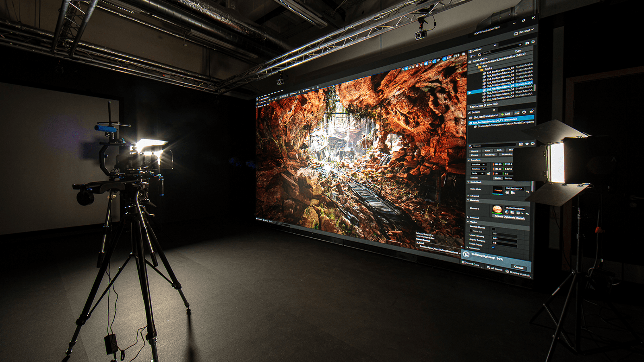This screenshot has width=644, height=362.
Task: Click the Outliner settings gear icon
Action: tap(533, 42)
